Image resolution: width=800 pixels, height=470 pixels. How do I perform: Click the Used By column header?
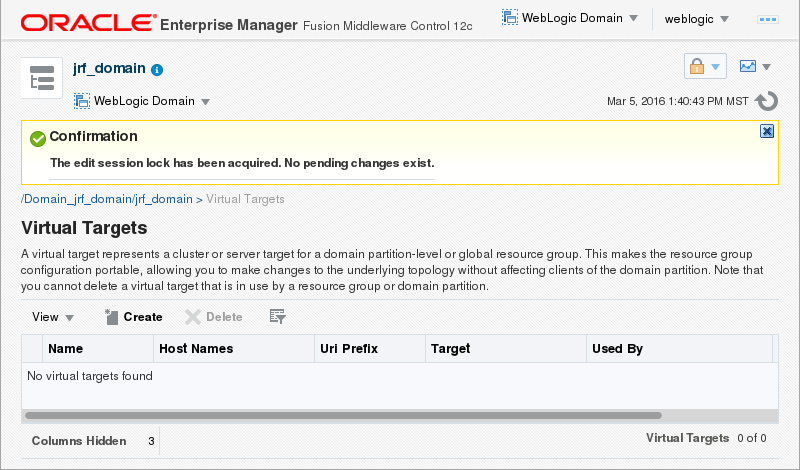(617, 349)
